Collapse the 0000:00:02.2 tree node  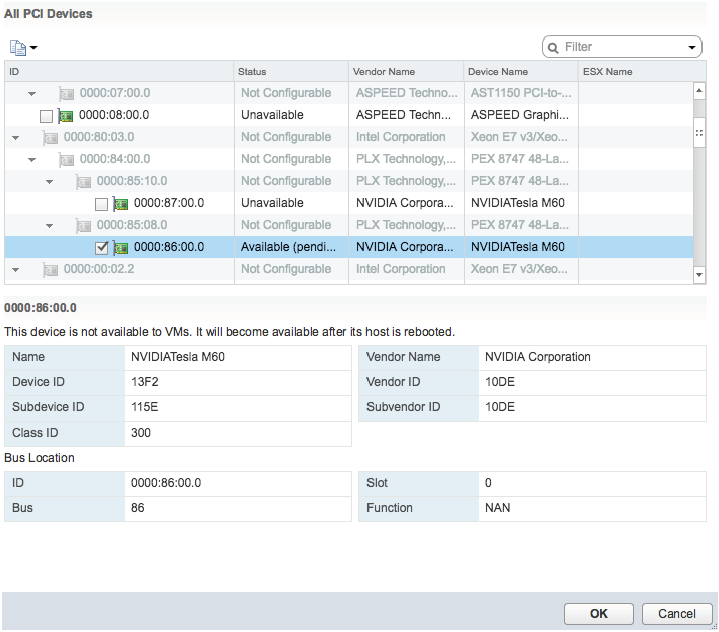16,270
